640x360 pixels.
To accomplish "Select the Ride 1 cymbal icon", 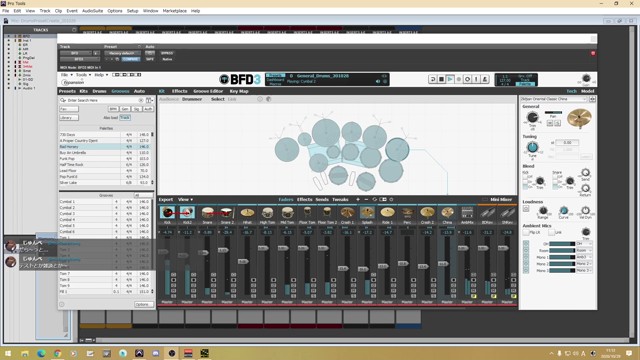I will point(387,213).
